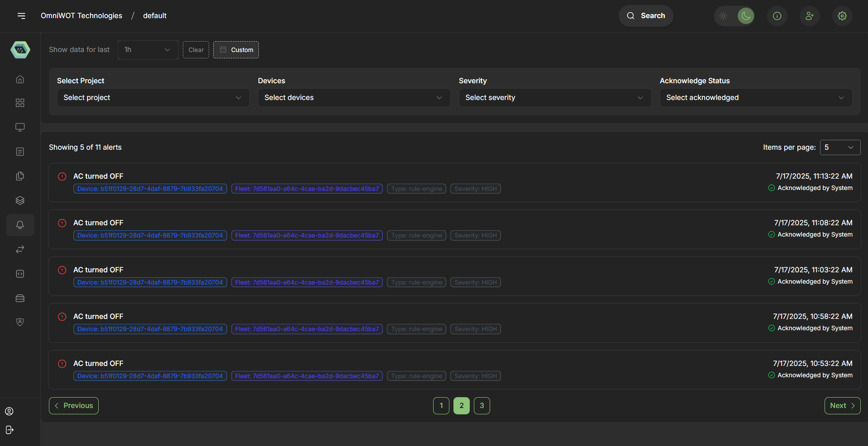Open the Select acknowledged status dropdown
Screen dimensions: 868x446
click(755, 97)
